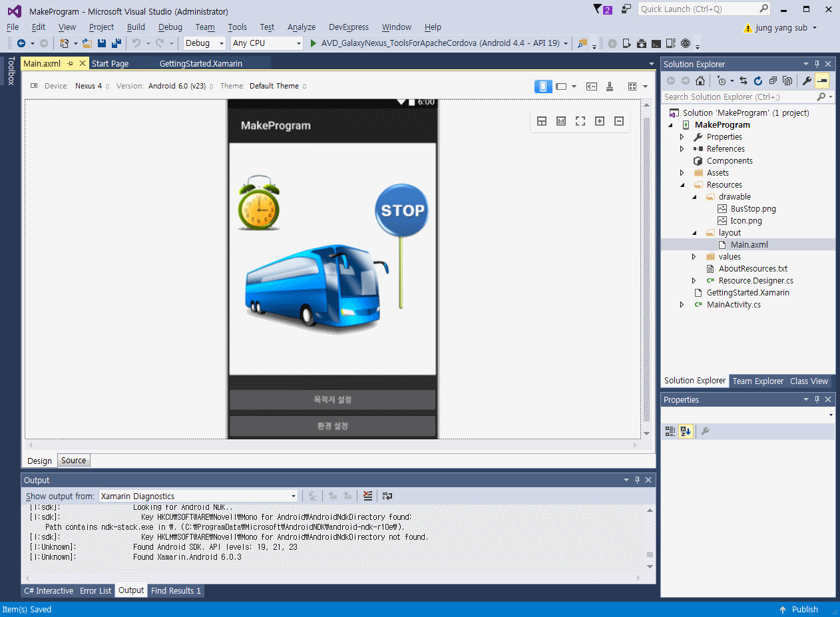Save Main.axml with the single floppy icon

102,43
